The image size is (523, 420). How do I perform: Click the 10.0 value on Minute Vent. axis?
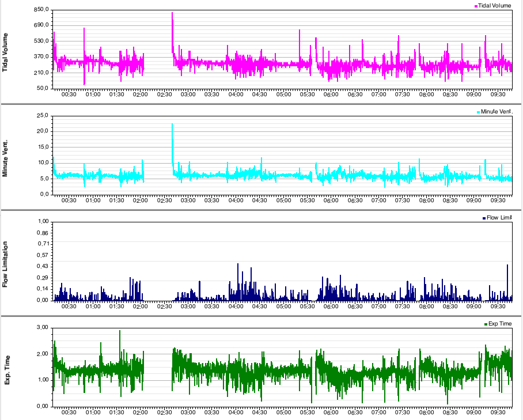tap(43, 163)
